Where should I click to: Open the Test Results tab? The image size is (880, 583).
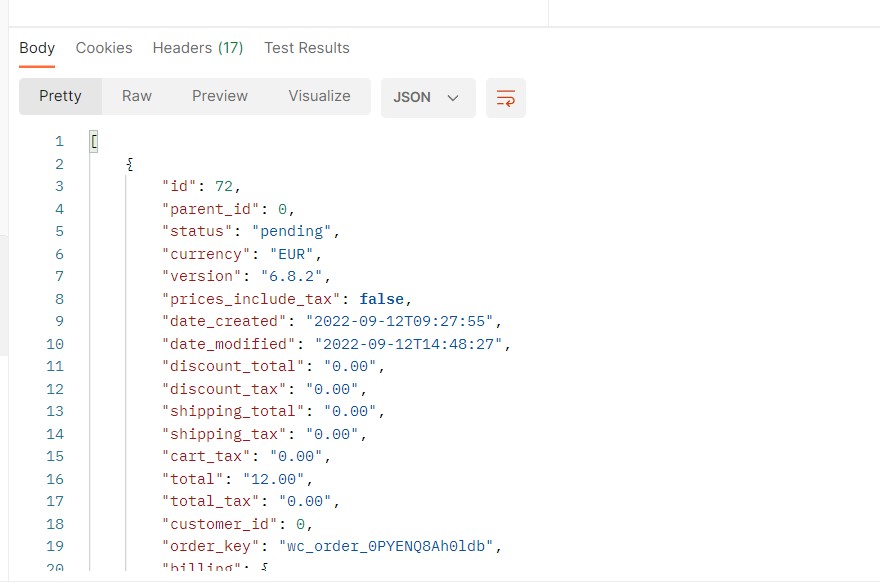click(x=307, y=48)
